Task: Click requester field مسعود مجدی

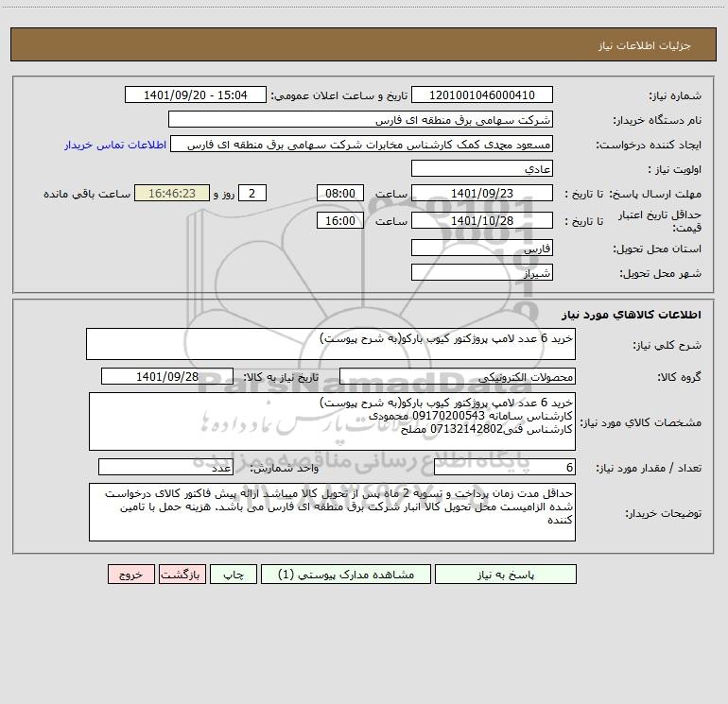Action: click(x=362, y=144)
